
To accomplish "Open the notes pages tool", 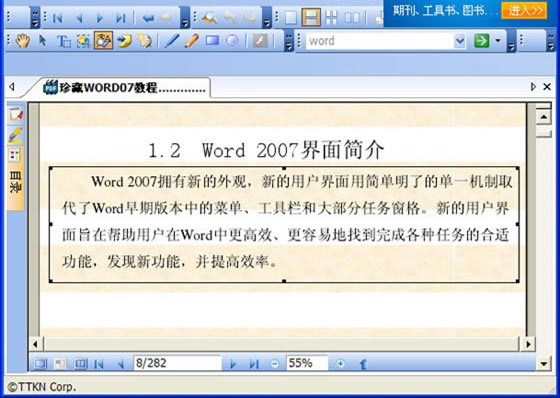I will [x=145, y=41].
